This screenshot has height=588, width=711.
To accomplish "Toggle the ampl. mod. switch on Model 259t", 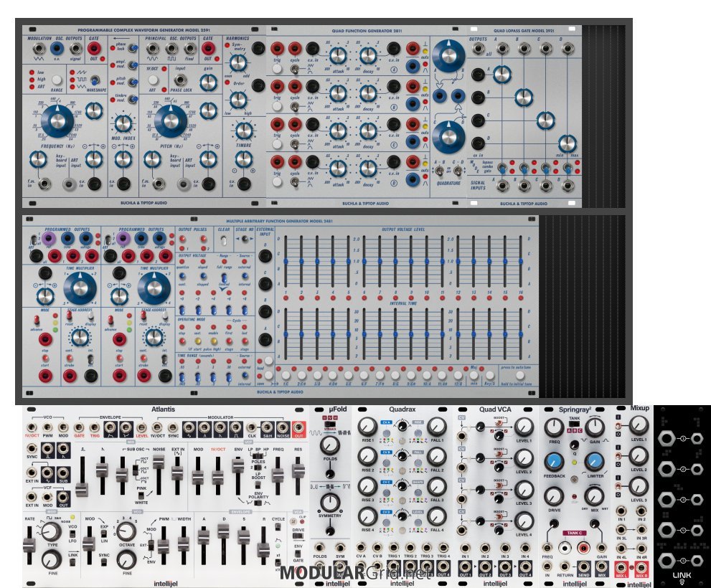I will pyautogui.click(x=133, y=66).
